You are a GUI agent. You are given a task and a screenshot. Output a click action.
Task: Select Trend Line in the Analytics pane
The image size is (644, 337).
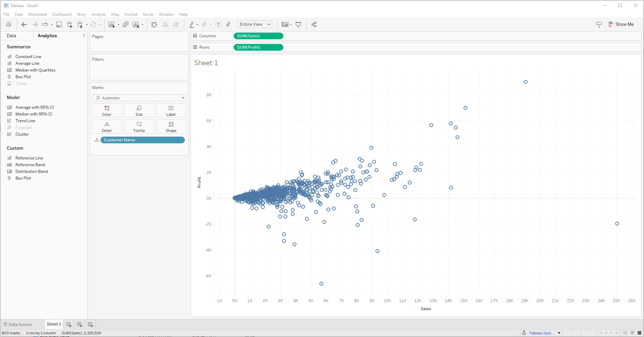(25, 121)
